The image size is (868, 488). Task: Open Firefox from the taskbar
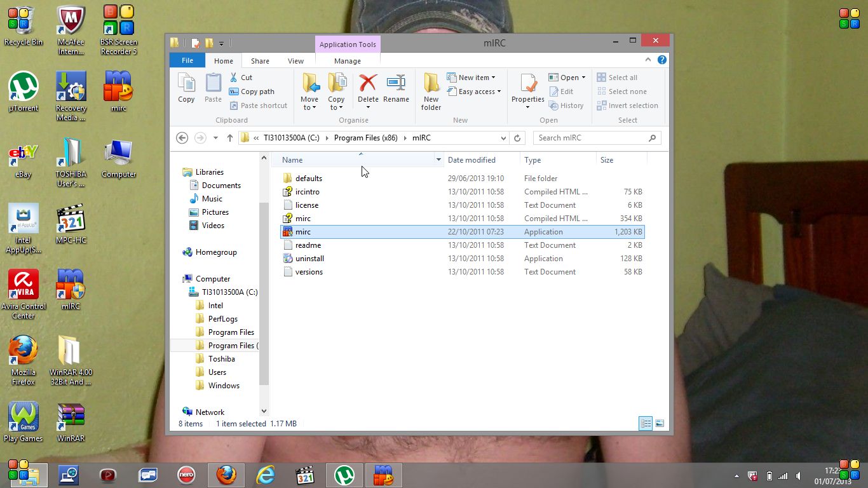pos(226,475)
